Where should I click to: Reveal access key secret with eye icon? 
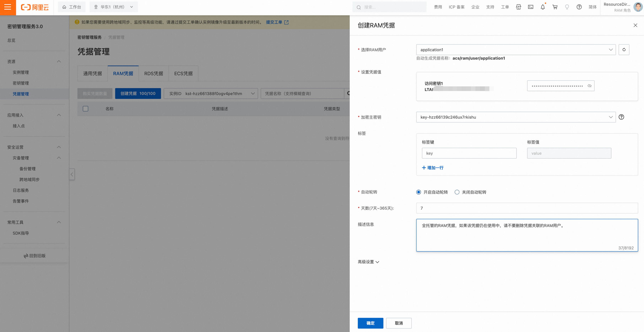(x=589, y=86)
